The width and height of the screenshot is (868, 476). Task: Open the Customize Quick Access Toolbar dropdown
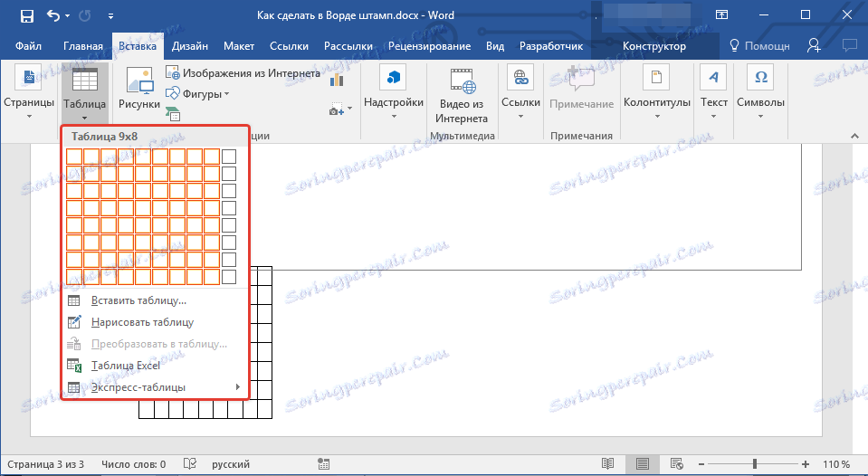coord(110,16)
